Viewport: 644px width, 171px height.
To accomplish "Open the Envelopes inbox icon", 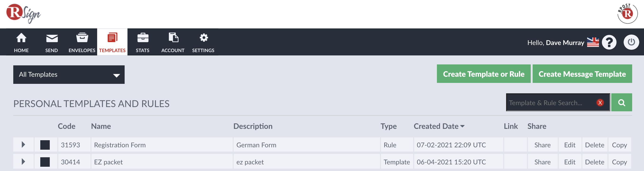I will [82, 37].
